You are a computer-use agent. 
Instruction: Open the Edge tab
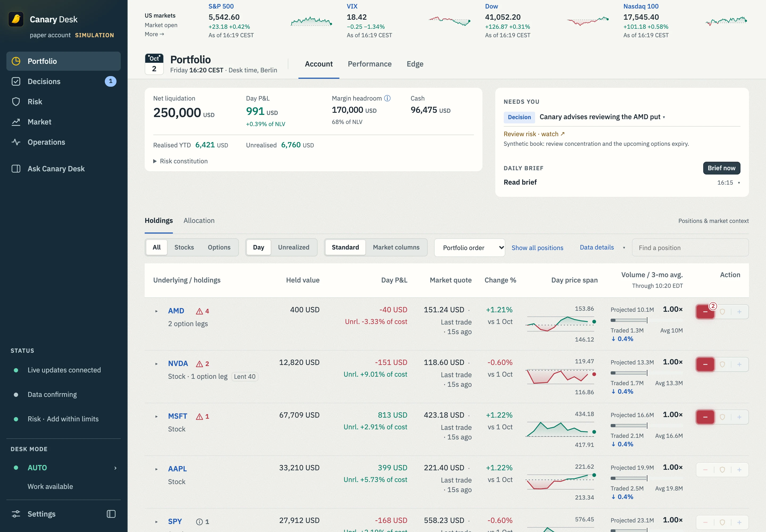(x=415, y=64)
